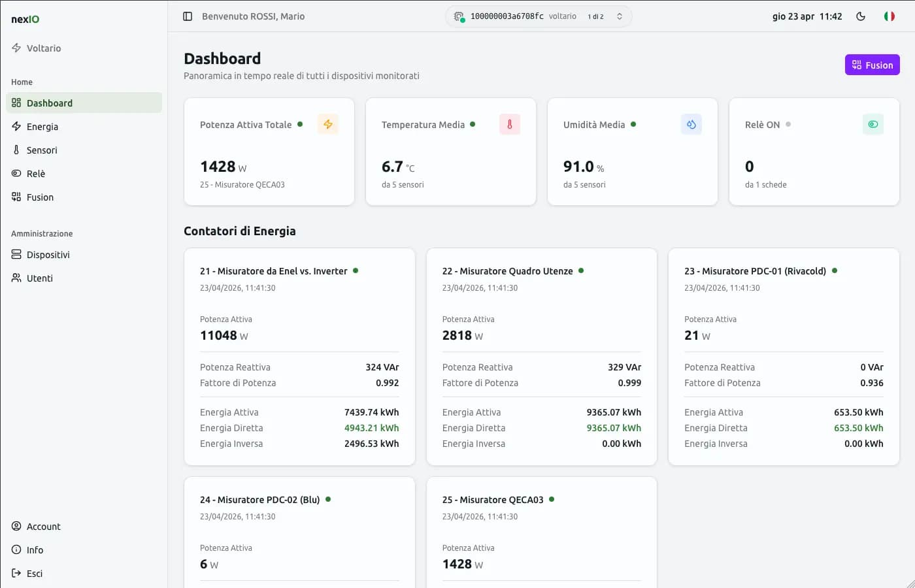This screenshot has width=915, height=588.
Task: Click the green Energia Diretta value 4943.21 kWh
Action: pos(371,427)
